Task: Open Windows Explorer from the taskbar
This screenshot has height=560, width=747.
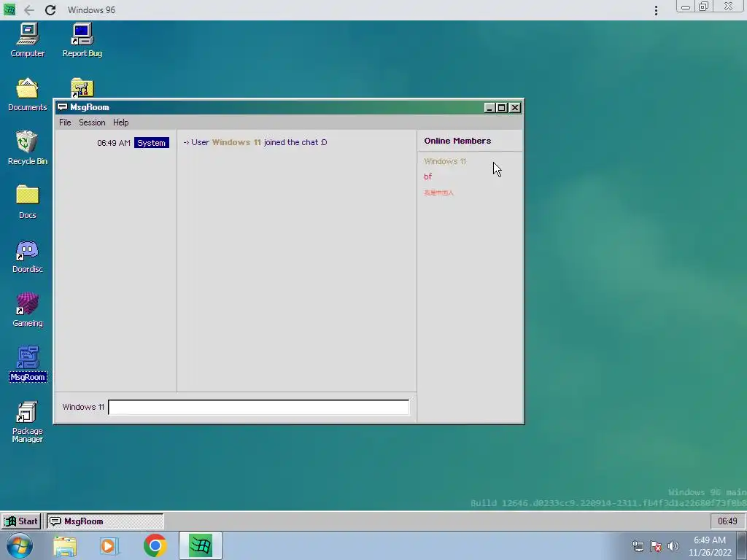Action: click(x=65, y=546)
